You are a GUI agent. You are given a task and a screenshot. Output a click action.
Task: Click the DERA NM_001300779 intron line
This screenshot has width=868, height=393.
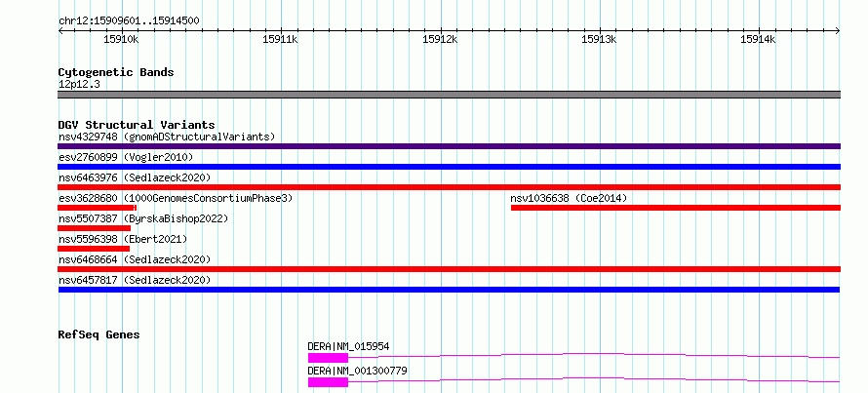(594, 379)
